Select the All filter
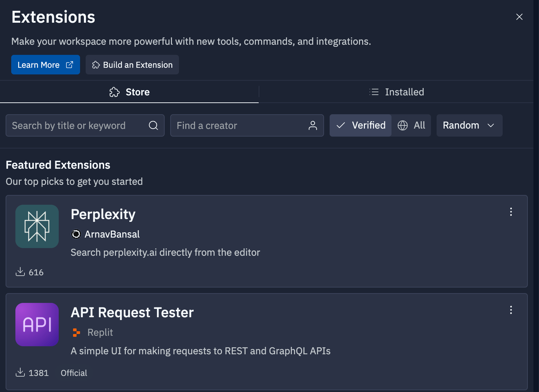The height and width of the screenshot is (392, 539). click(x=411, y=125)
